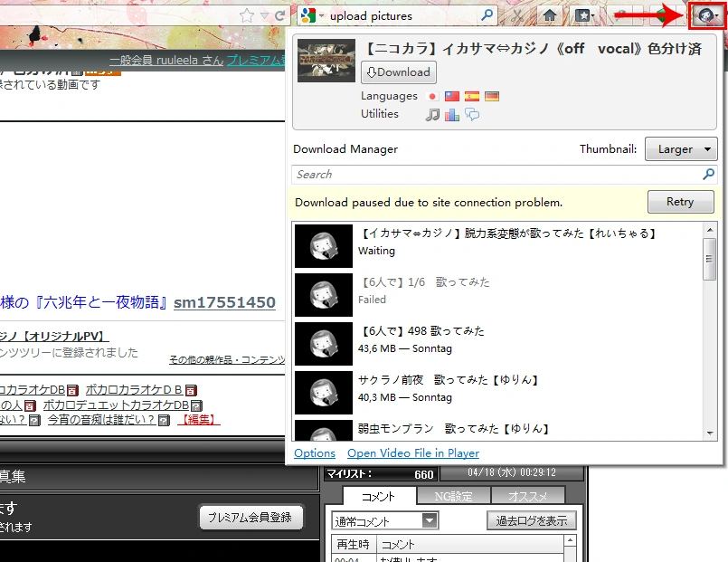Viewport: 728px width, 562px height.
Task: Select the Japanese flag language icon
Action: coord(432,97)
